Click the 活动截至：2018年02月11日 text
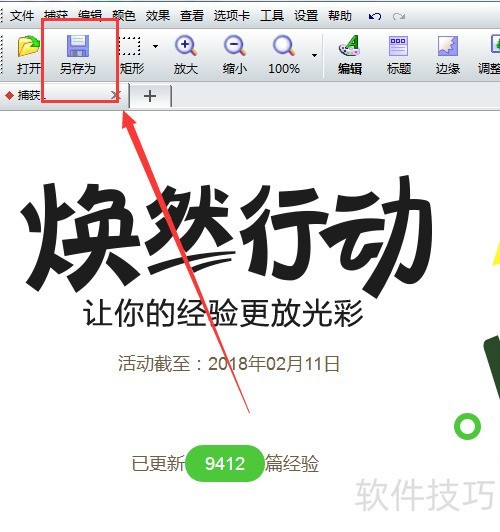Viewport: 500px width, 532px height. [x=229, y=364]
